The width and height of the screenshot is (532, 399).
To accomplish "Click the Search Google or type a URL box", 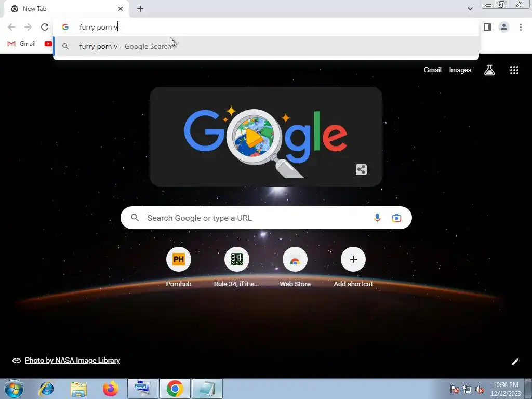I will [266, 218].
